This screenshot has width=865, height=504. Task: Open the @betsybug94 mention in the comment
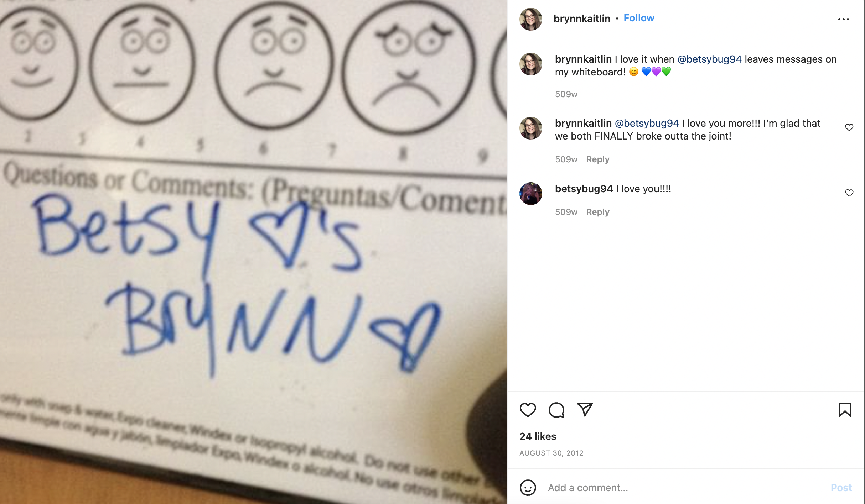(x=647, y=124)
